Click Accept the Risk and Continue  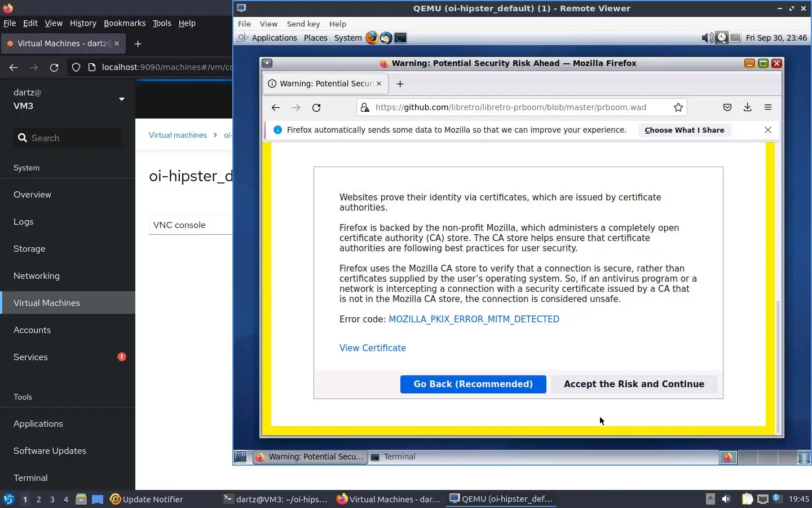point(634,384)
